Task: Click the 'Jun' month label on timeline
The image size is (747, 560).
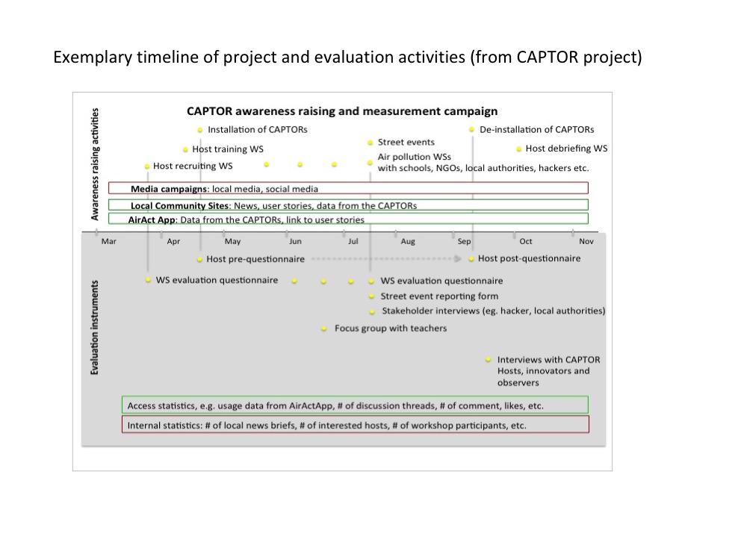Action: (x=295, y=241)
